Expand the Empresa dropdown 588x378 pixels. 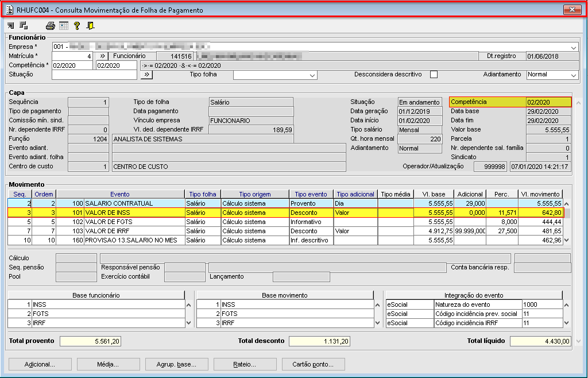574,47
